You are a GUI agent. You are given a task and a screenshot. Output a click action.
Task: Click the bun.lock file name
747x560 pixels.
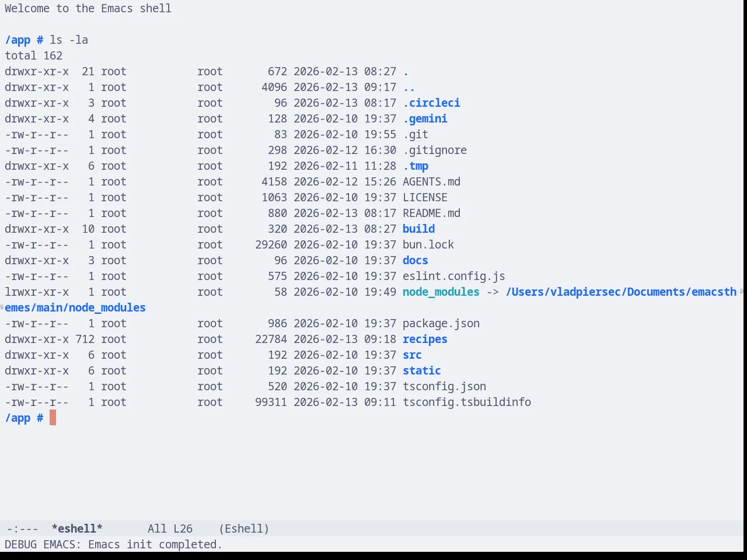click(428, 244)
